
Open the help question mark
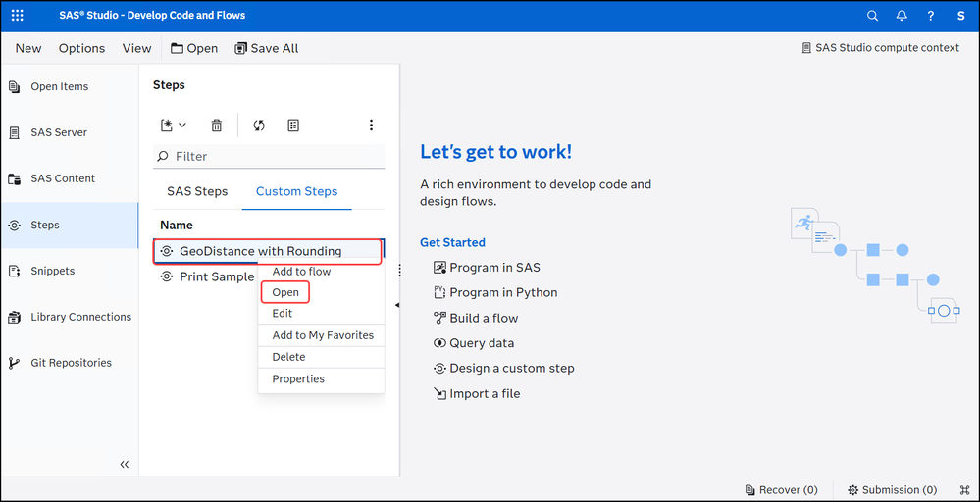(931, 16)
